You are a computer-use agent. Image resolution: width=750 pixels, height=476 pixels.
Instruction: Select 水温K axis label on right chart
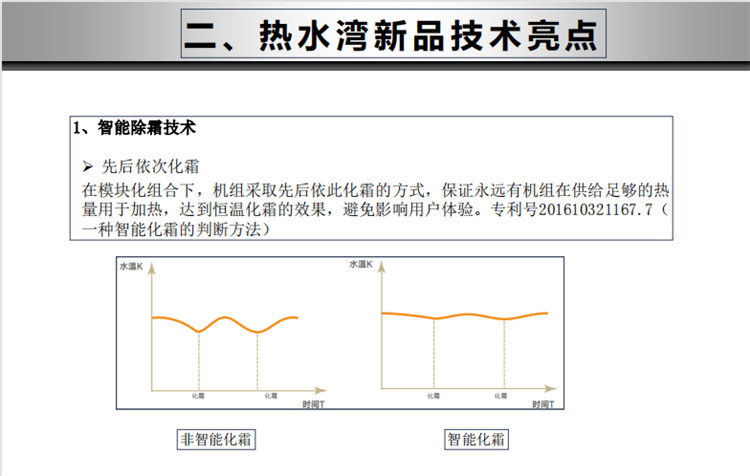360,264
